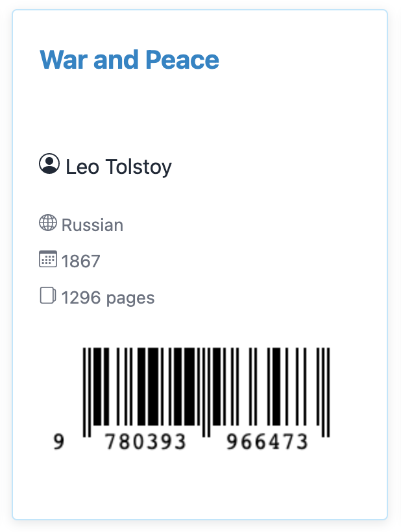Screen dimensions: 401x532
Task: Click the number 1296 in page count
Action: point(82,298)
